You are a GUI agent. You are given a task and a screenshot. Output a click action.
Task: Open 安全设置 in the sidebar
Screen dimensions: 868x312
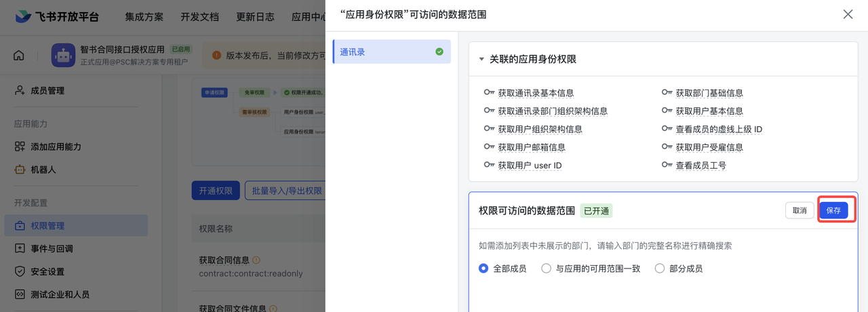tap(47, 272)
